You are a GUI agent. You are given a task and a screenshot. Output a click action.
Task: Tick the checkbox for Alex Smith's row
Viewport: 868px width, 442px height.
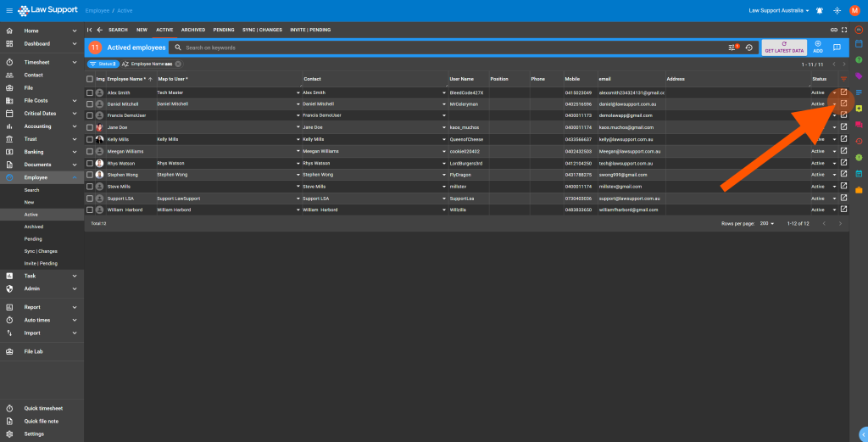(x=90, y=92)
